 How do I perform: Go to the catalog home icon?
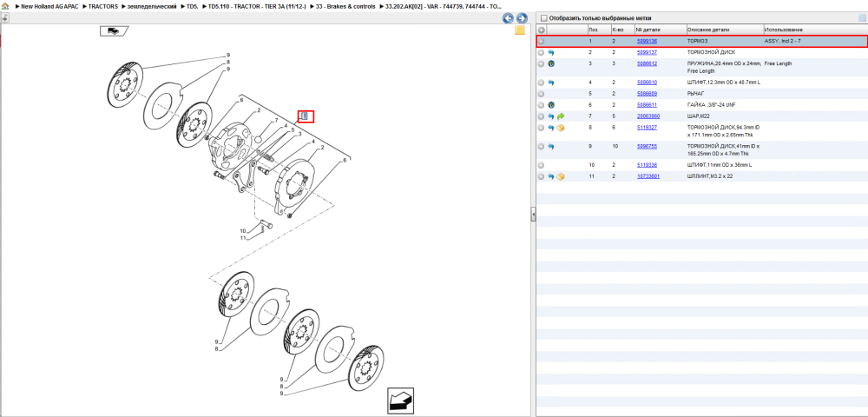(5, 6)
